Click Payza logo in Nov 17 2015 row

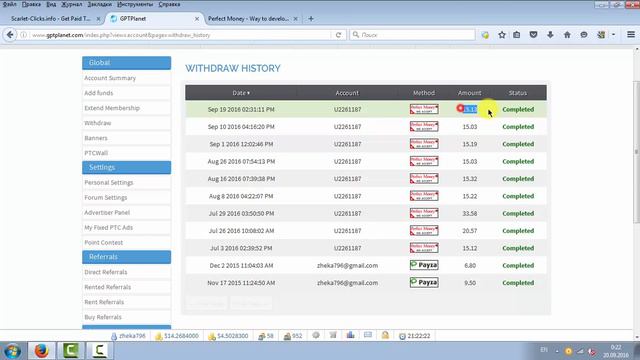pyautogui.click(x=424, y=282)
